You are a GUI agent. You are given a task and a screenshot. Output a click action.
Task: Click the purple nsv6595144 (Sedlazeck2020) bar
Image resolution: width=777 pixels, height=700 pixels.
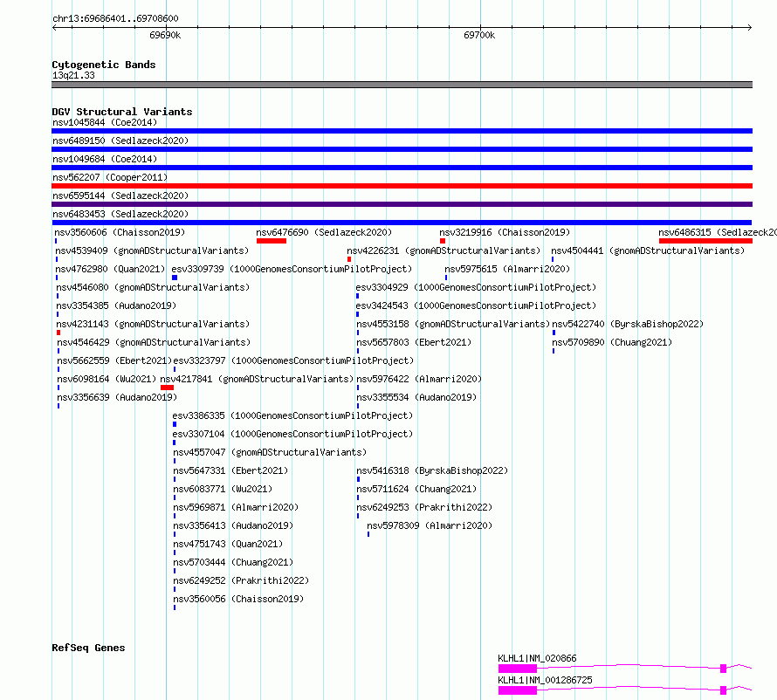coord(402,204)
